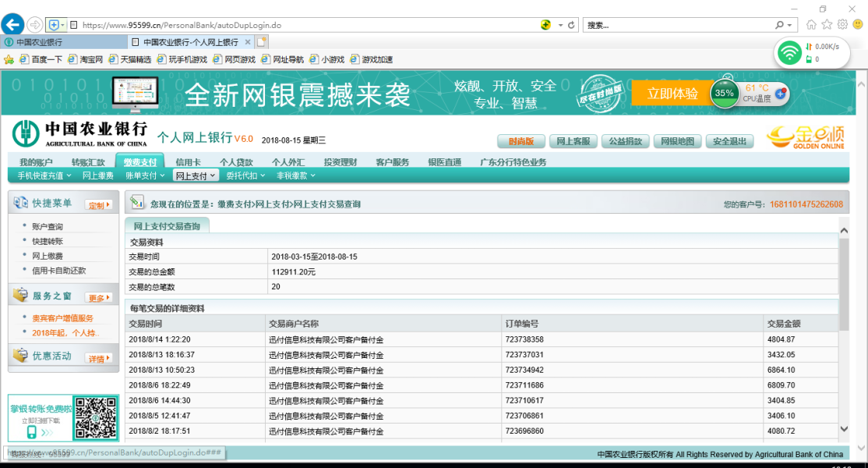This screenshot has height=468, width=868.
Task: Open the 贵宾客户增值服务 link
Action: pyautogui.click(x=62, y=318)
